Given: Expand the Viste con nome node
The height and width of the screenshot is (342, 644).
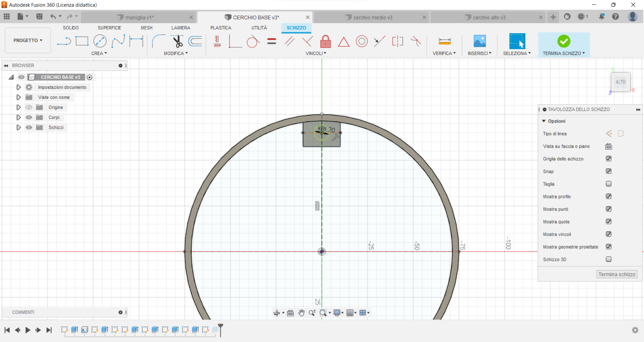Looking at the screenshot, I should point(18,97).
